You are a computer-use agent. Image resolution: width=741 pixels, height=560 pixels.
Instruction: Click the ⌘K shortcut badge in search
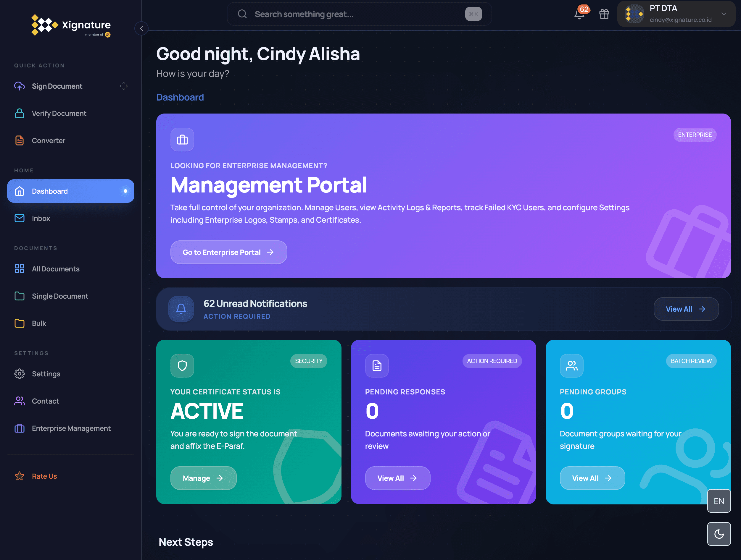(473, 14)
